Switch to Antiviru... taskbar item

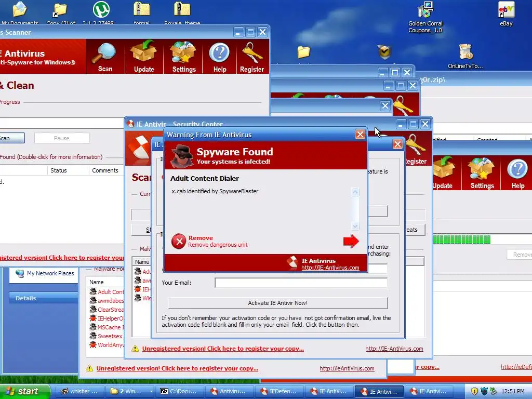point(230,391)
